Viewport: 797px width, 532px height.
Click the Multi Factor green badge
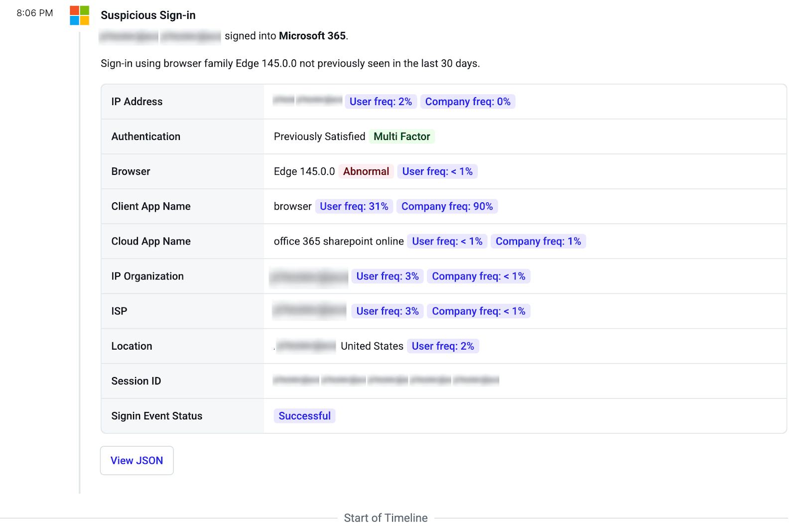coord(402,136)
